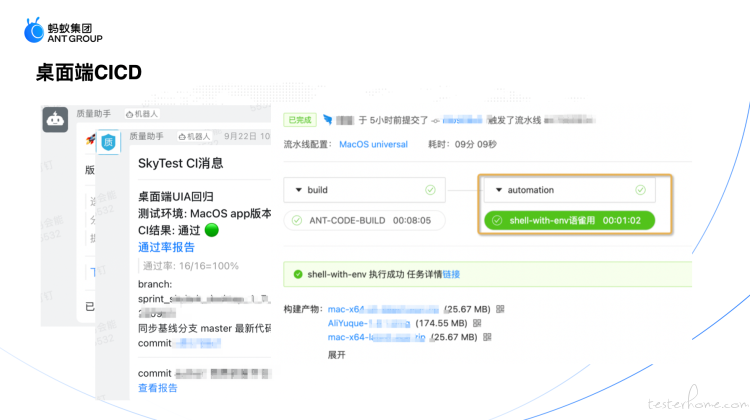Open QR code for first mac-x64 artifact
The image size is (750, 420).
[x=500, y=309]
